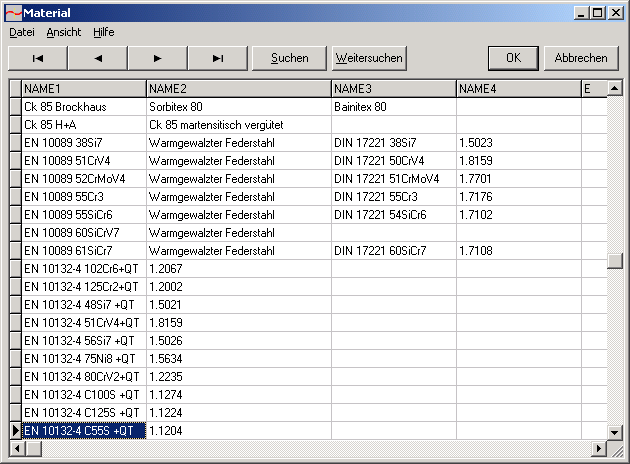Open the Hilfe menu
Screen dimensions: 630x464
[x=104, y=32]
